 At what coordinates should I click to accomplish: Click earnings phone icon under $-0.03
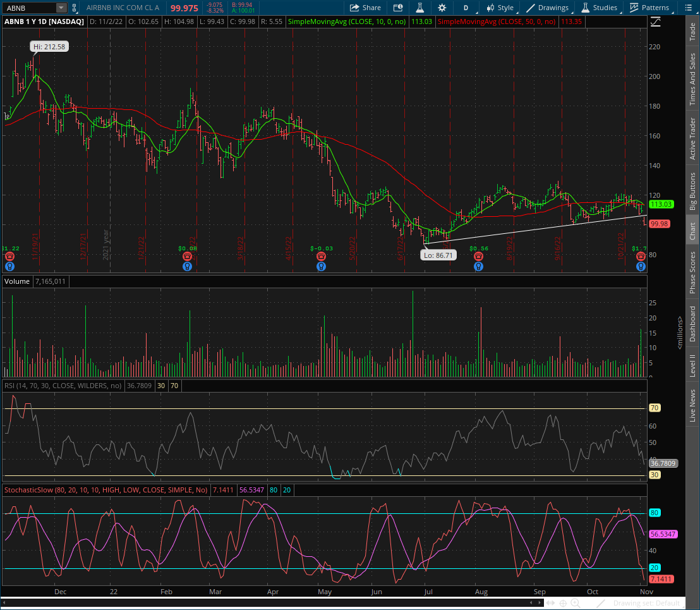pos(321,256)
